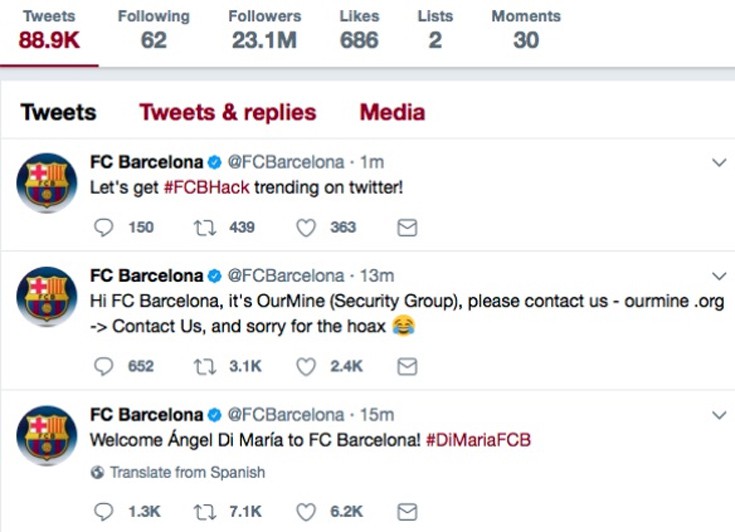Reply to the OurMine security group tweet
The height and width of the screenshot is (532, 735).
(x=104, y=366)
